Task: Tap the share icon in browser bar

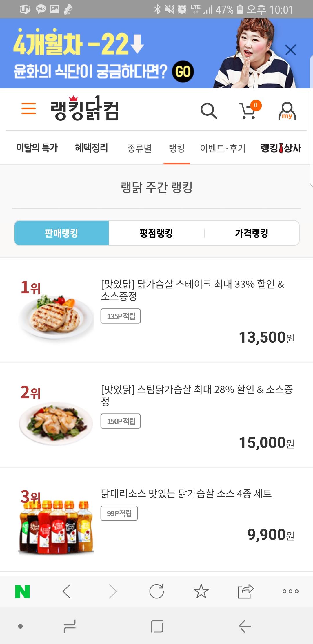Action: 245,591
